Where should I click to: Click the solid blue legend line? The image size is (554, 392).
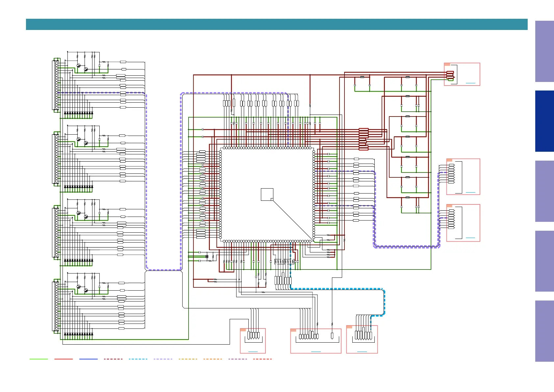[x=88, y=359]
